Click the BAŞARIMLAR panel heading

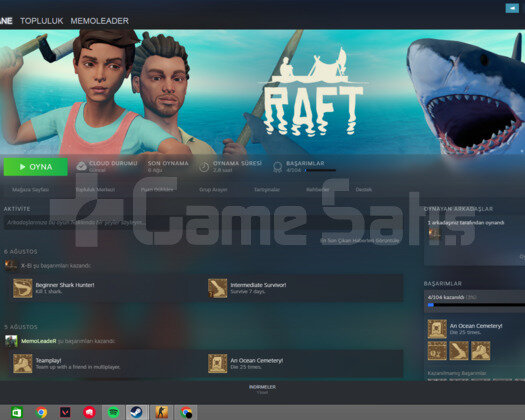click(x=443, y=284)
